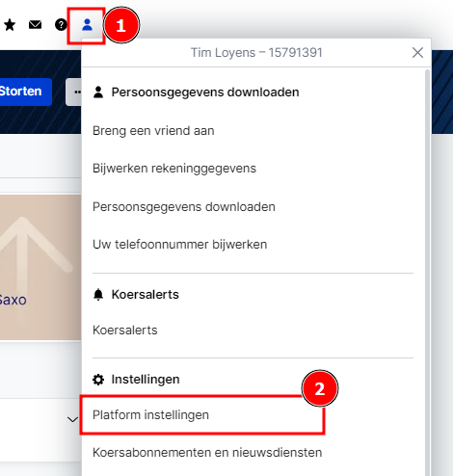
Task: Click the question mark help icon
Action: click(x=61, y=25)
